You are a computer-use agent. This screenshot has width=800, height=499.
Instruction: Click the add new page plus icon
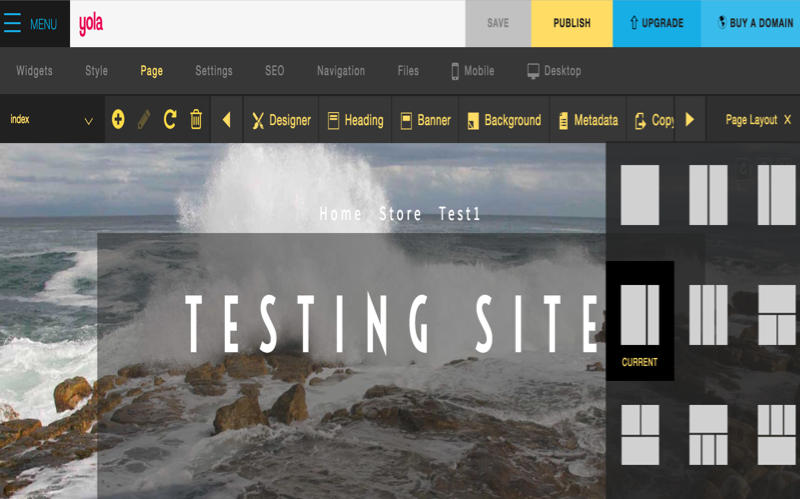click(118, 120)
